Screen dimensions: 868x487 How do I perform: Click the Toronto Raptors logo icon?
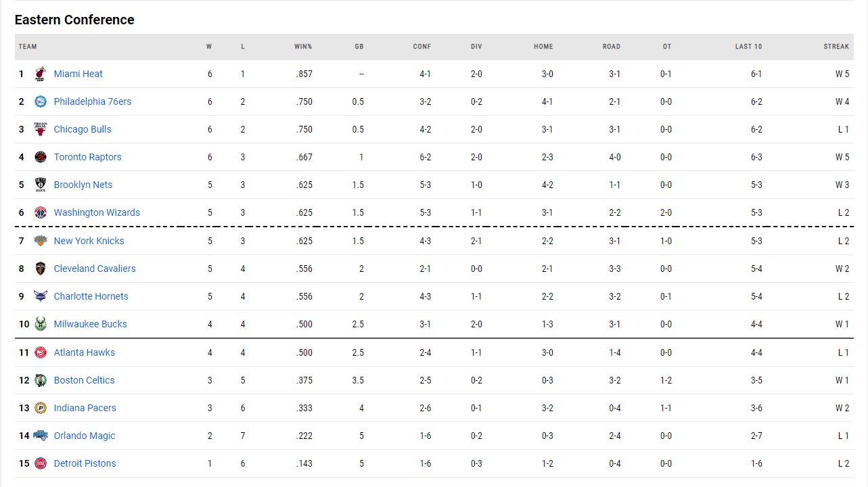[x=41, y=157]
